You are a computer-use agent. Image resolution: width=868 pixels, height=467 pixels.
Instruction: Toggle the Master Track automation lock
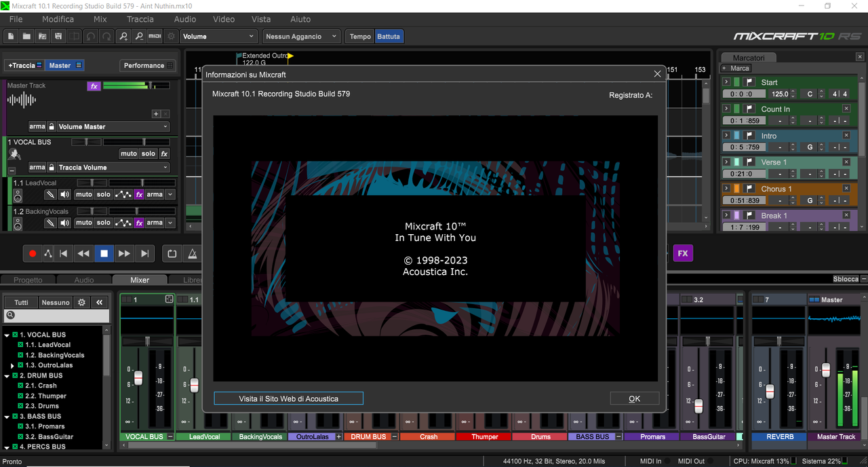point(52,126)
